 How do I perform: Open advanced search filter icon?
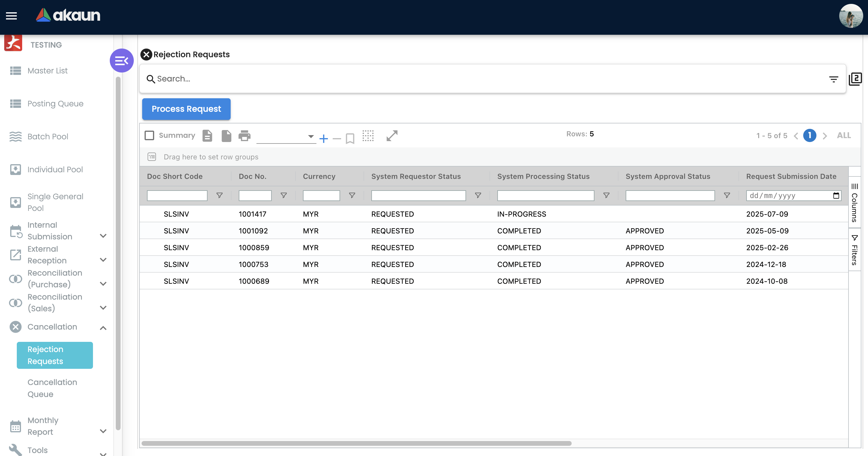834,79
